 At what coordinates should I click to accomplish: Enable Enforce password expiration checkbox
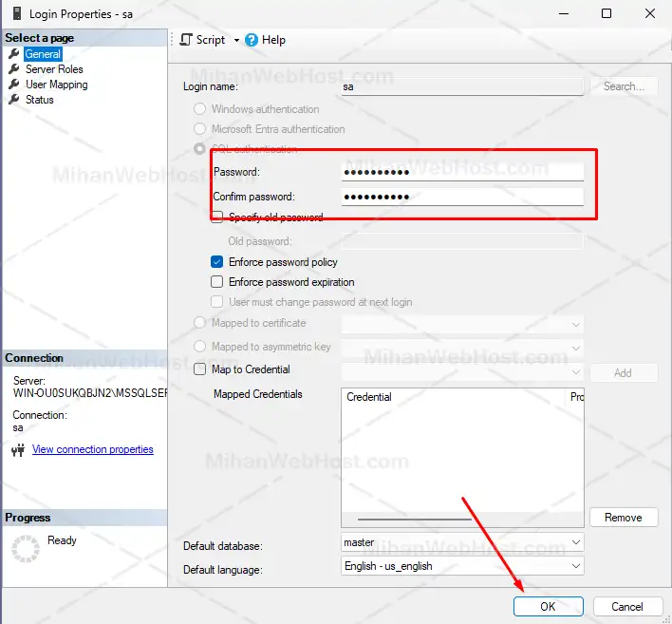217,282
